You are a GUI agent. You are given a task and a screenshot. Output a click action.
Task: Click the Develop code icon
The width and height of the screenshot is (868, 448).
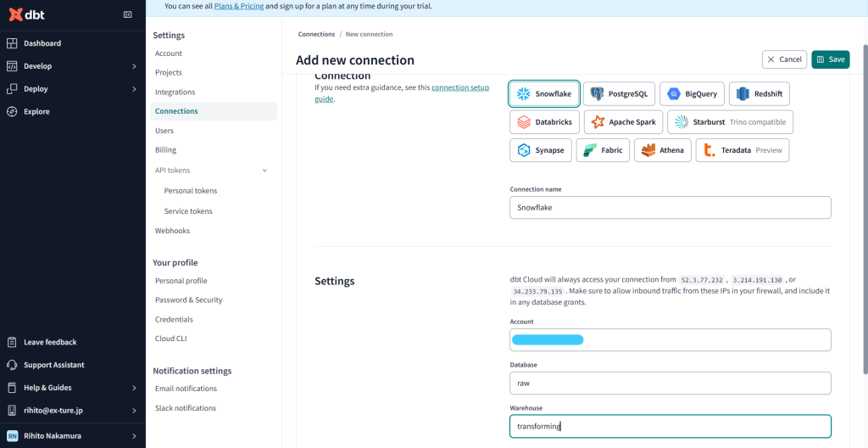(12, 66)
